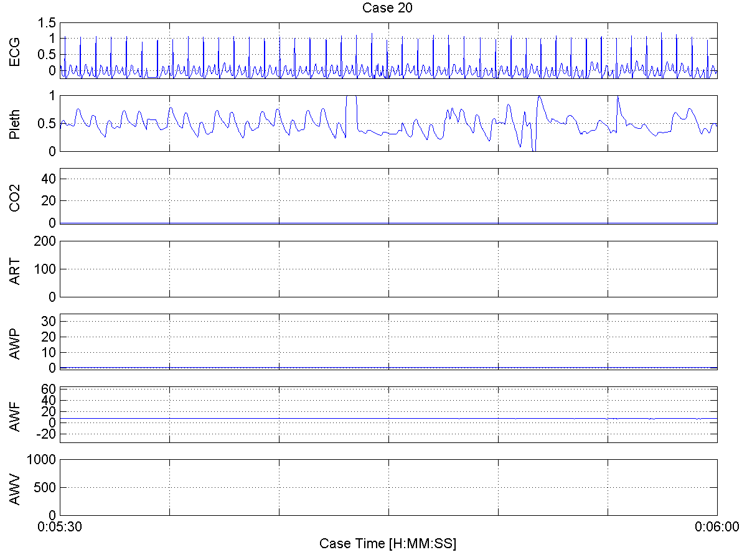This screenshot has width=747, height=560.
Task: Click the 500 tick on AWV axis
Action: coord(45,487)
